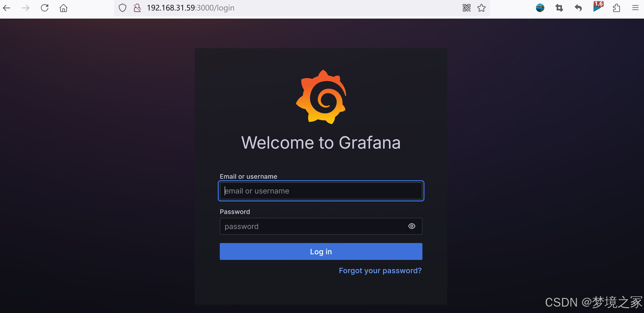Click the Email or username label
Viewport: 644px width, 313px height.
click(248, 176)
